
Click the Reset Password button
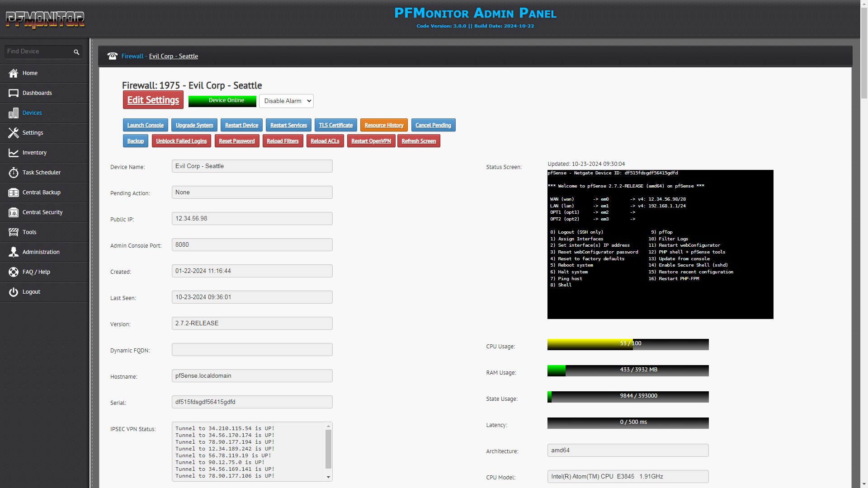click(237, 141)
